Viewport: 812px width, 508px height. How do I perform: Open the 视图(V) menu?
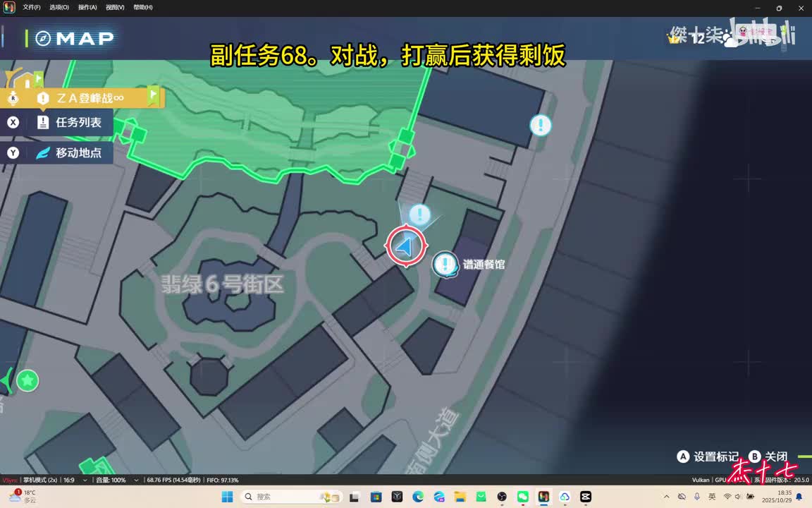pyautogui.click(x=114, y=7)
